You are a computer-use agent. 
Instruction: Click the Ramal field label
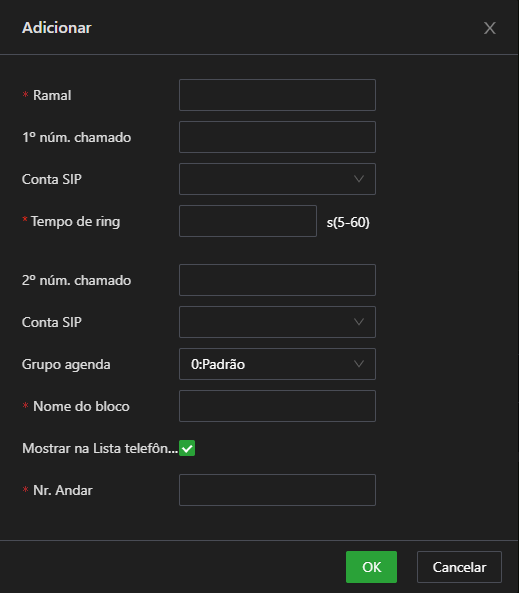click(52, 95)
